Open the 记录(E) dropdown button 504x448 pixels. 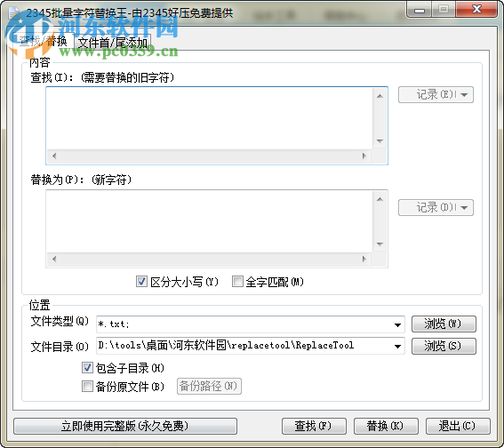coord(436,95)
